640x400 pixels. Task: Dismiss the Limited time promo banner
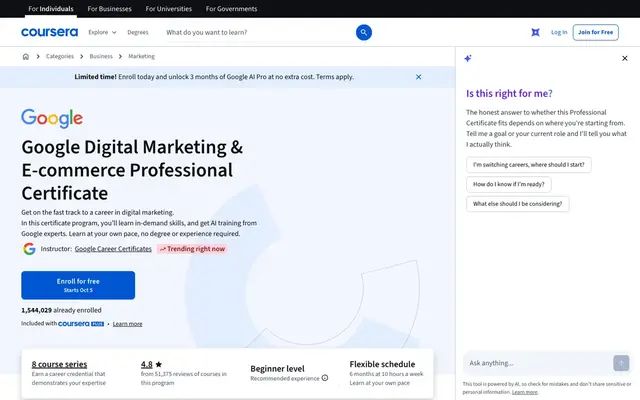coord(418,77)
